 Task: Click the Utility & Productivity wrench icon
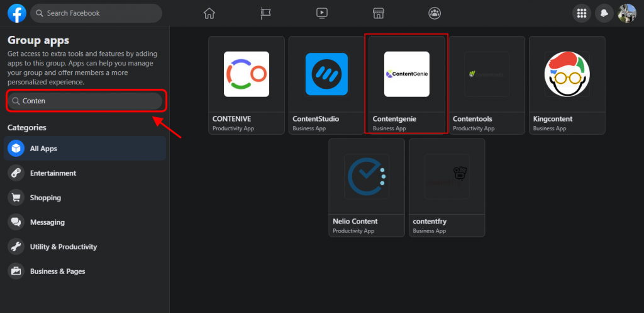point(16,247)
